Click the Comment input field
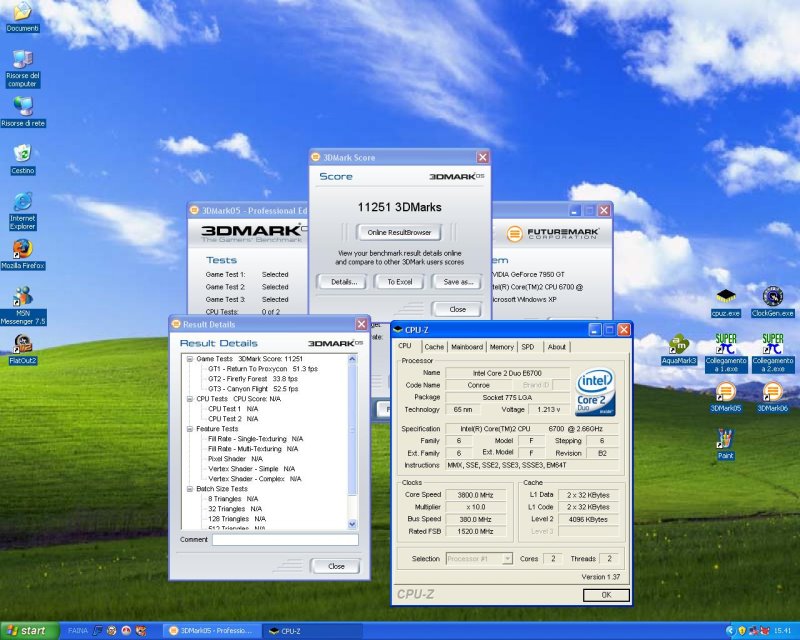Image resolution: width=800 pixels, height=640 pixels. (x=285, y=539)
